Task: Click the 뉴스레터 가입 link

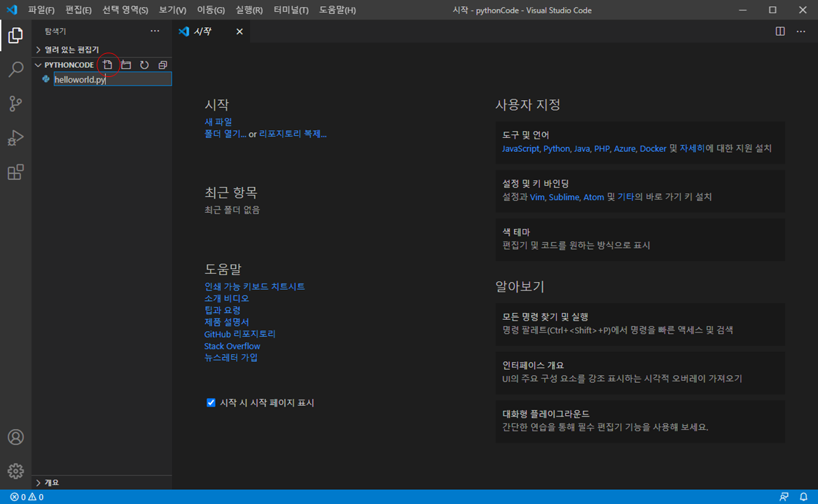Action: pyautogui.click(x=231, y=358)
